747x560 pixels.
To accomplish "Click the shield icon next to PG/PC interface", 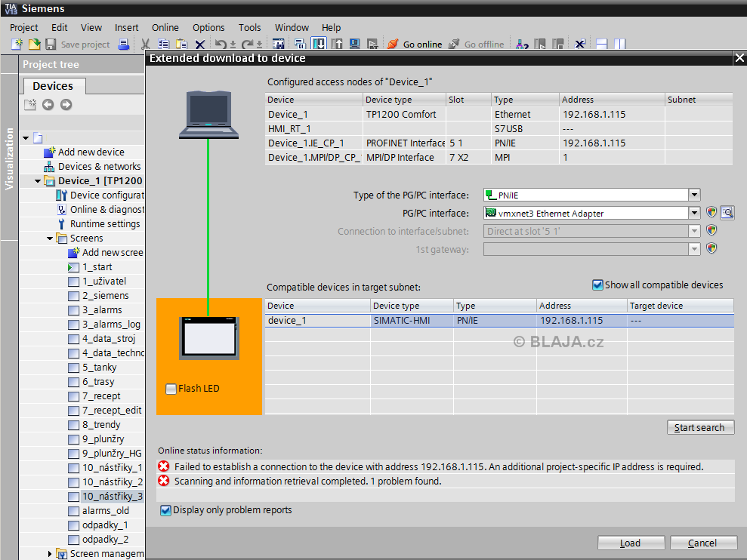I will pyautogui.click(x=712, y=212).
